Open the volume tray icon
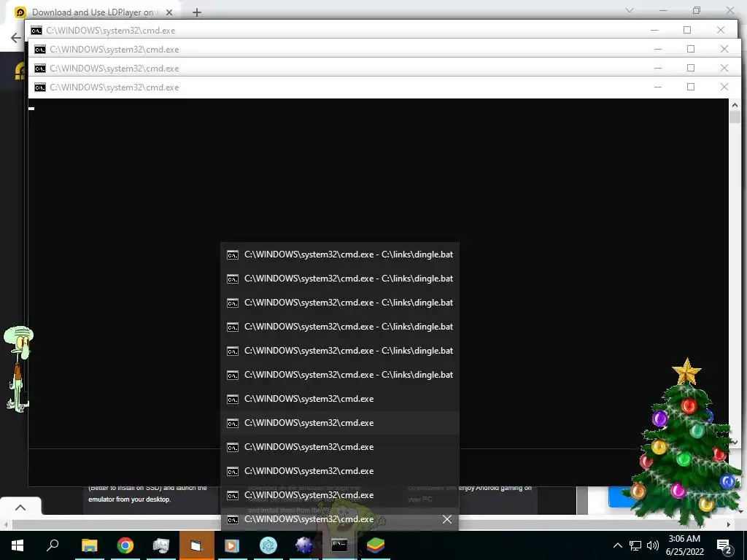This screenshot has height=560, width=747. (653, 545)
